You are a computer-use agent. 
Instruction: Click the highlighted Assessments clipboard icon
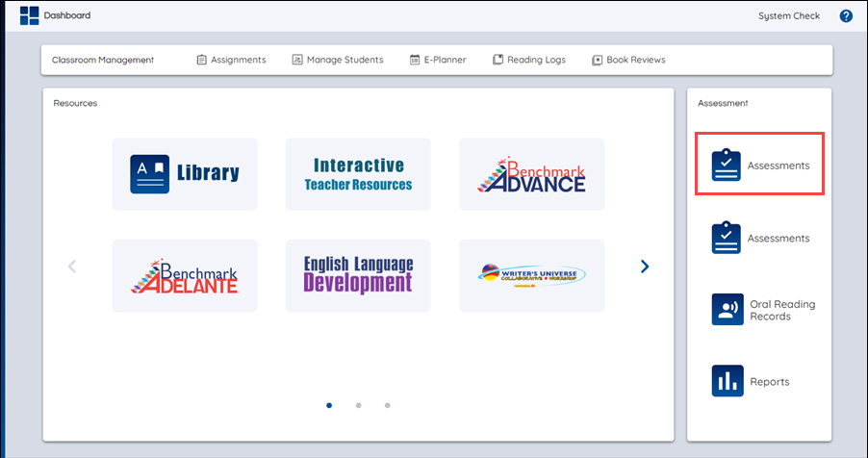726,165
